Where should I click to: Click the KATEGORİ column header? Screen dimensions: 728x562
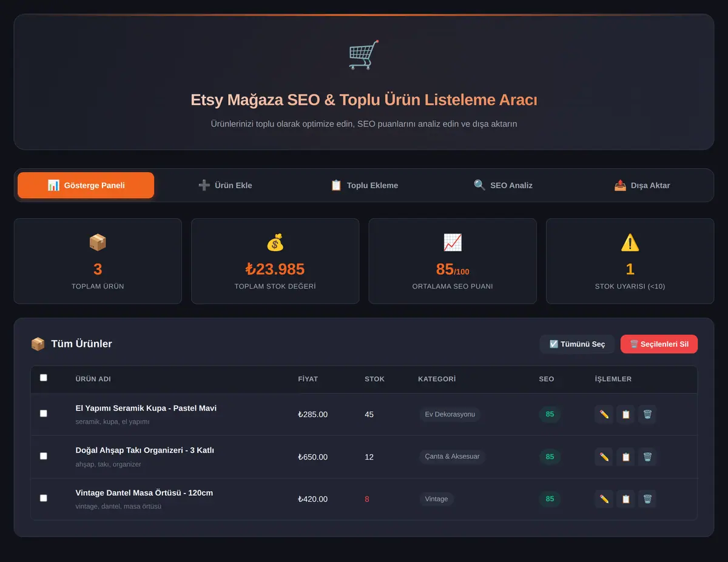tap(437, 379)
